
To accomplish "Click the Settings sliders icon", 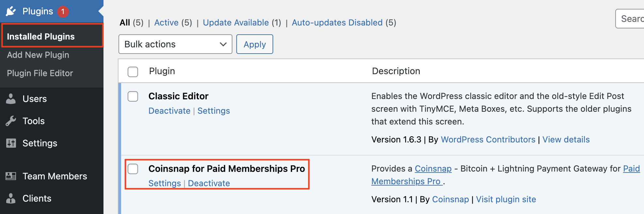I will [11, 143].
